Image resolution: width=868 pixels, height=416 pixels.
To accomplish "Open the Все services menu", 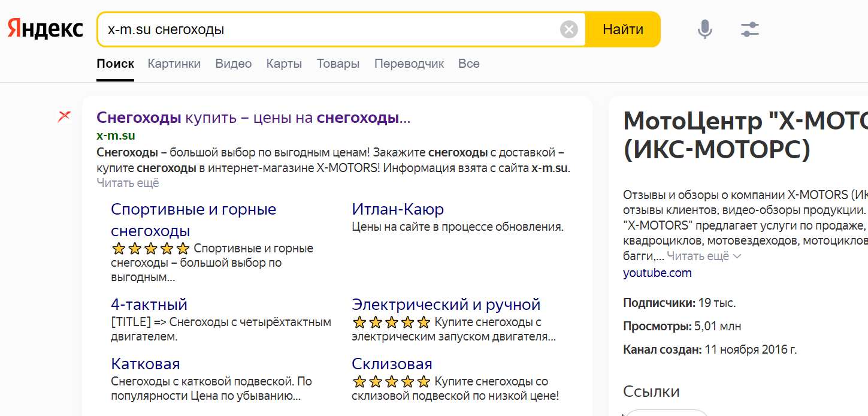I will tap(468, 64).
